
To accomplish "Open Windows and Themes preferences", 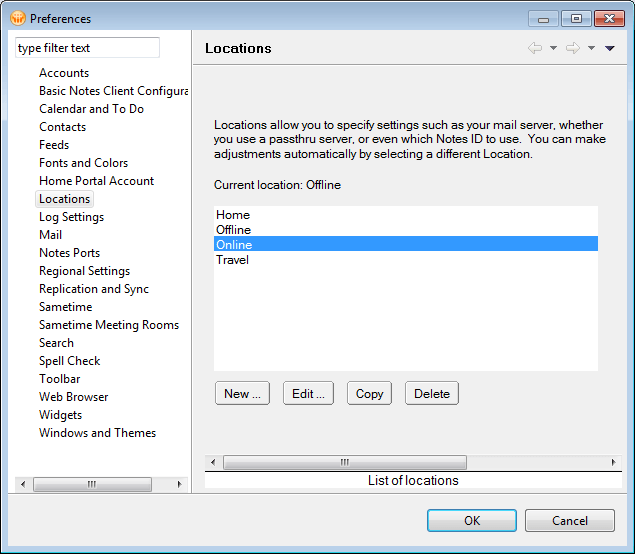I will [x=97, y=433].
